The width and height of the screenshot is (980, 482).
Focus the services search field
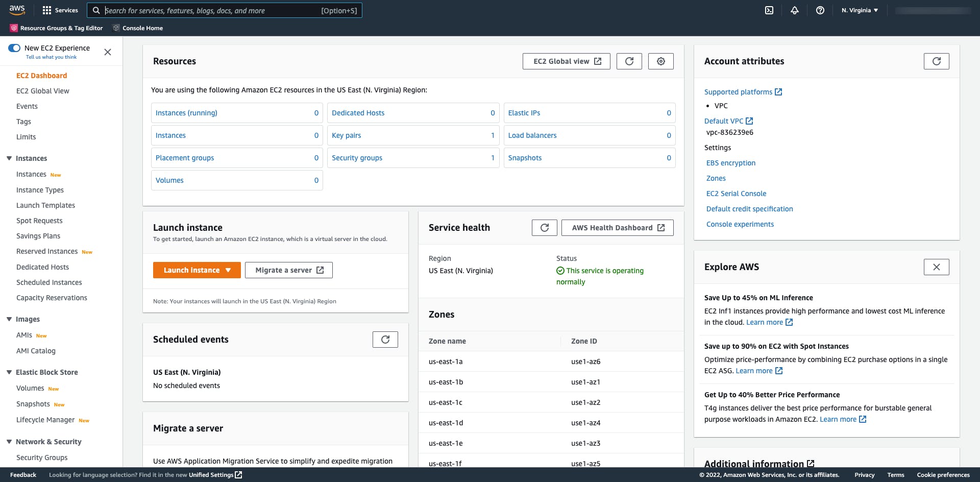pyautogui.click(x=225, y=10)
